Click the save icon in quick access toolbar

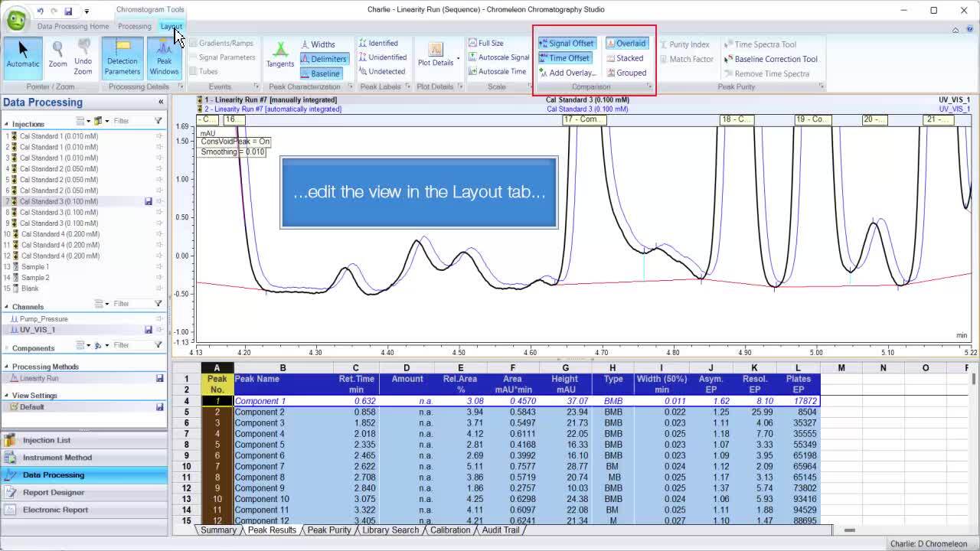point(68,11)
